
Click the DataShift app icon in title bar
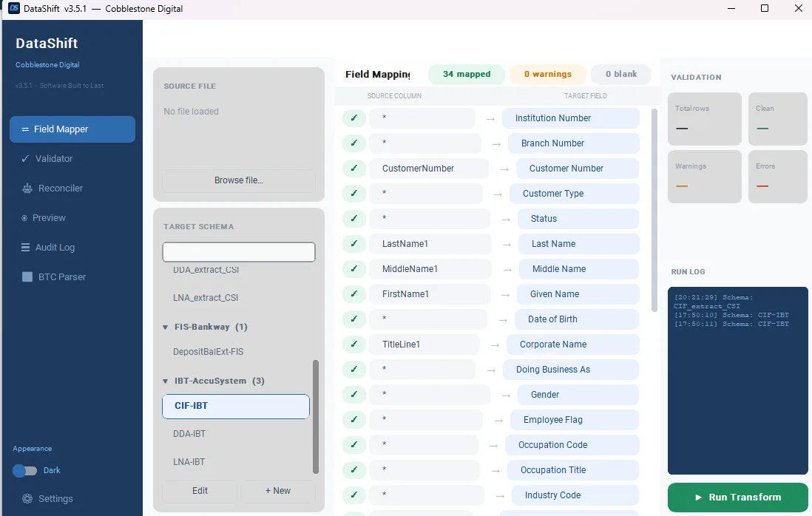pos(14,8)
